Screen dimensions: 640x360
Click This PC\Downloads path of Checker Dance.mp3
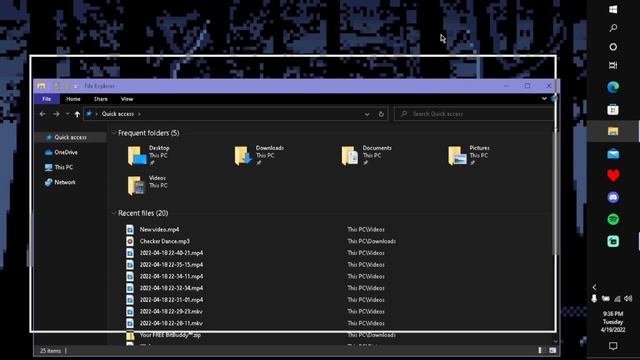click(371, 241)
